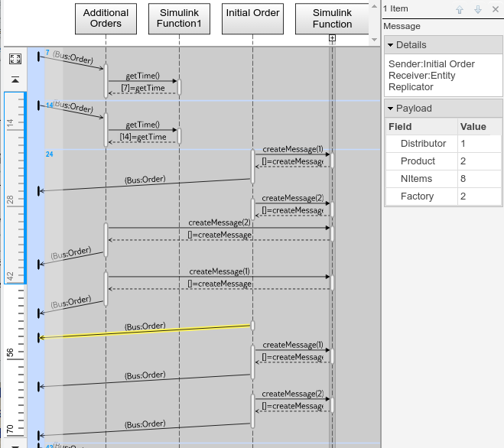Go to previous item with up arrow
The image size is (504, 448).
pyautogui.click(x=460, y=9)
